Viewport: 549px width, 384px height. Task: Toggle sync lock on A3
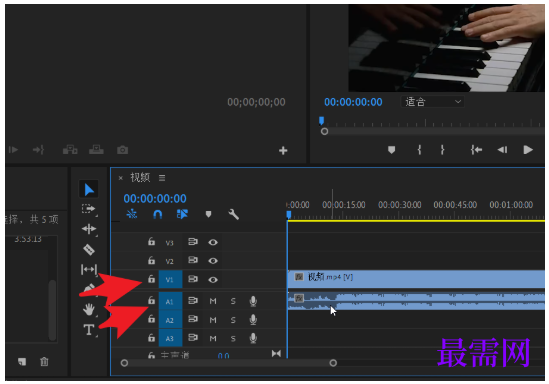tap(193, 338)
